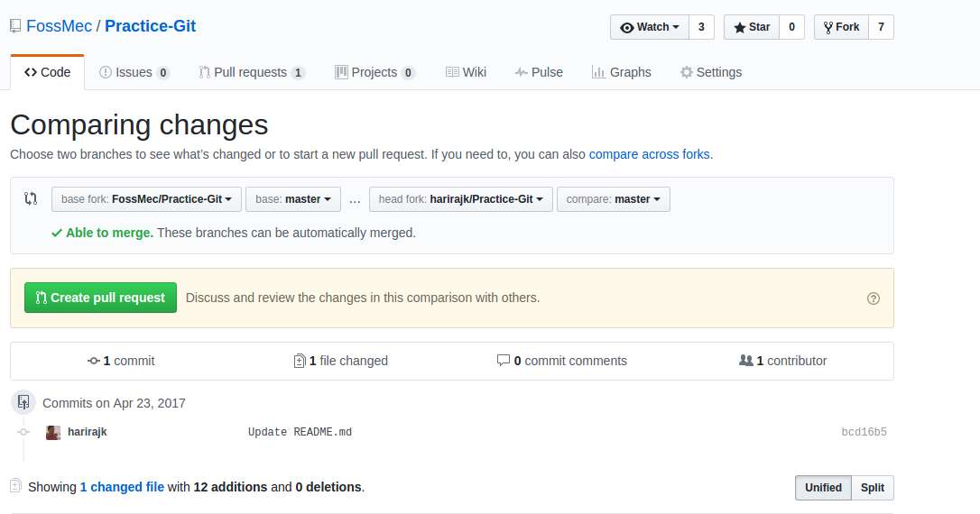Switch diff view to Unified
The height and width of the screenshot is (514, 980).
pos(823,488)
